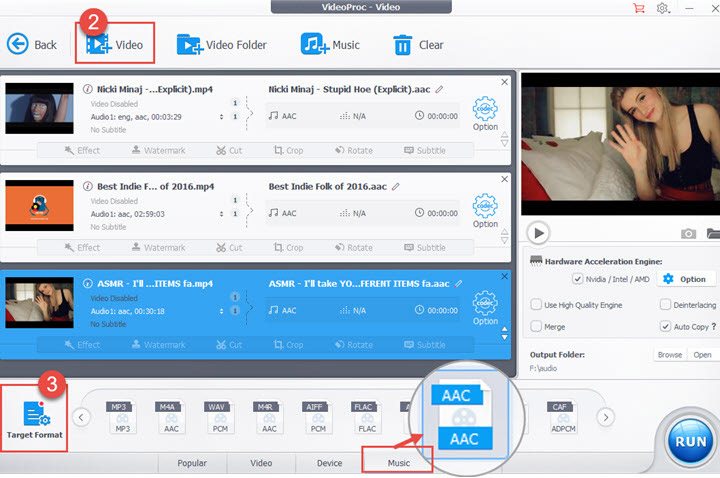This screenshot has height=478, width=720.
Task: Add Subtitle to Best Indie Folk video
Action: (425, 247)
